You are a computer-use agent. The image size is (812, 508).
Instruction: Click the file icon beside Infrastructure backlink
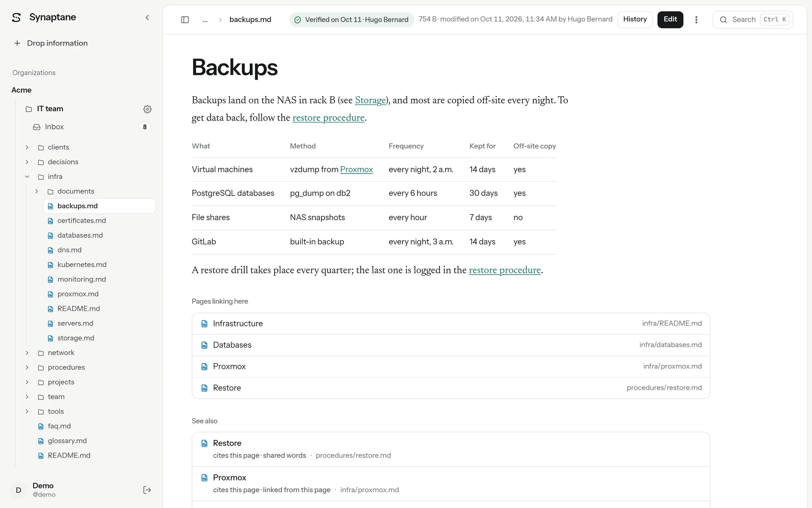click(205, 323)
